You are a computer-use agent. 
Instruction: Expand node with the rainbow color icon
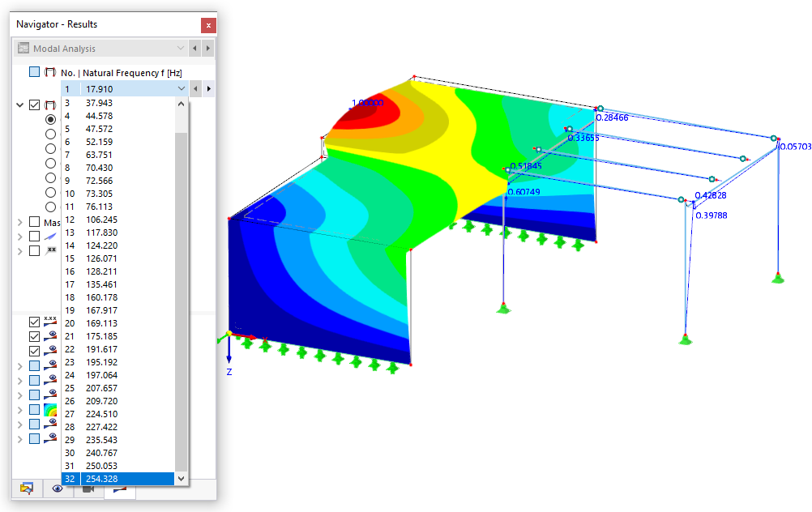(x=19, y=410)
